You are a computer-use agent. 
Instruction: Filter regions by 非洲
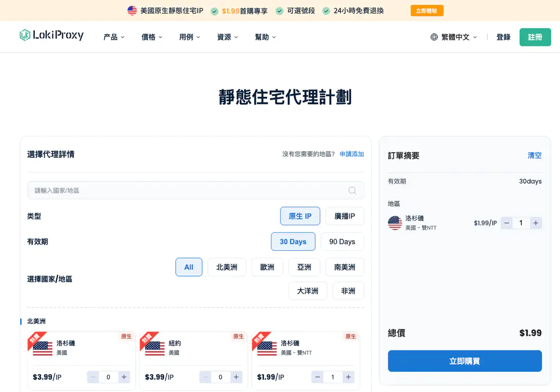pos(348,291)
